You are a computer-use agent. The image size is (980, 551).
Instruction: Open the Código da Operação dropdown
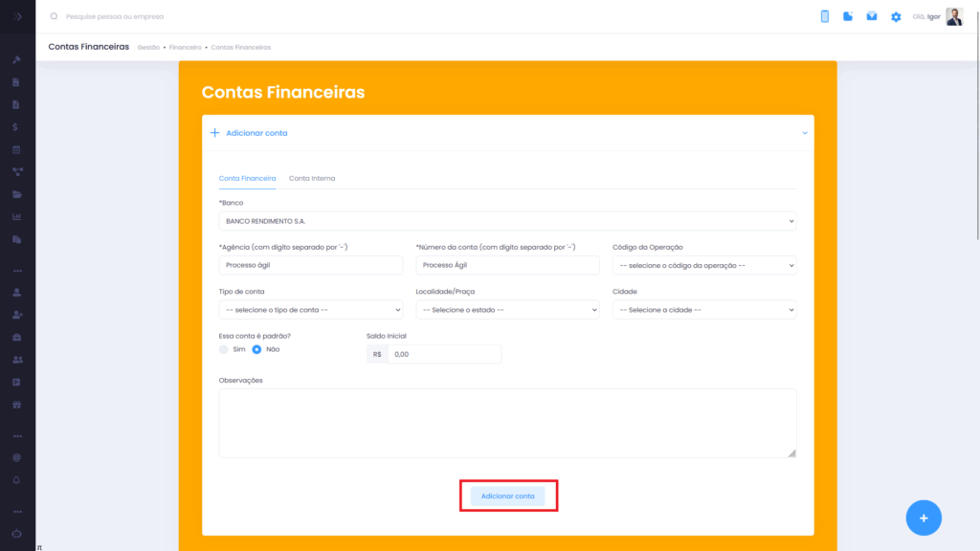point(704,265)
